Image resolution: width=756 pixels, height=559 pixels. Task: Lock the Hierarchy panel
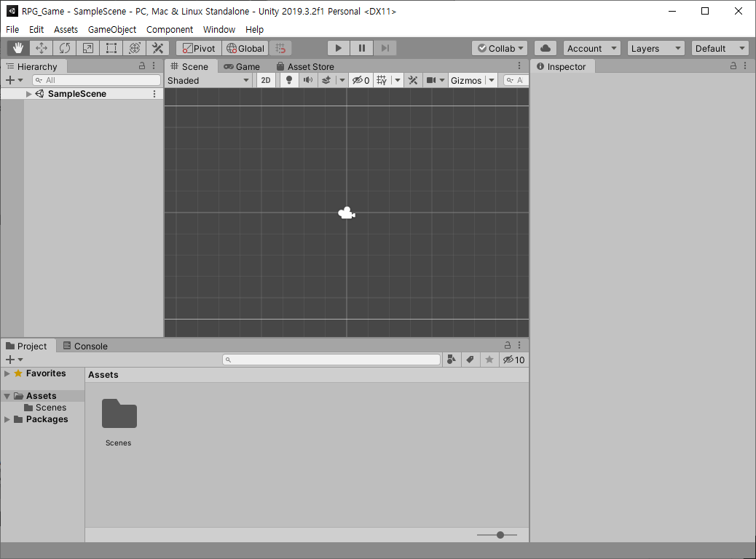click(142, 66)
